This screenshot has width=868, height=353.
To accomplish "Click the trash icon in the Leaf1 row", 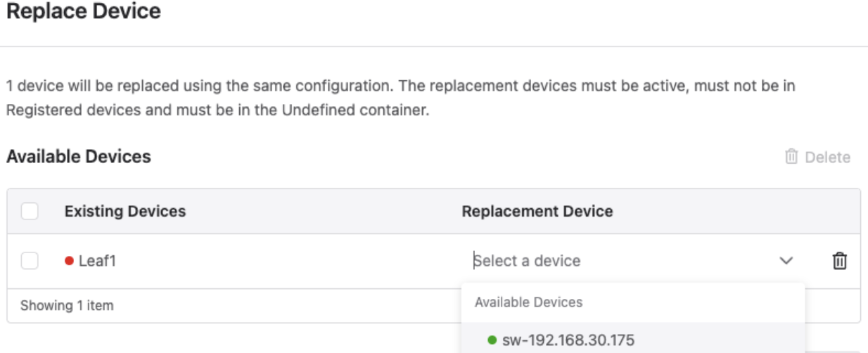I will point(839,262).
